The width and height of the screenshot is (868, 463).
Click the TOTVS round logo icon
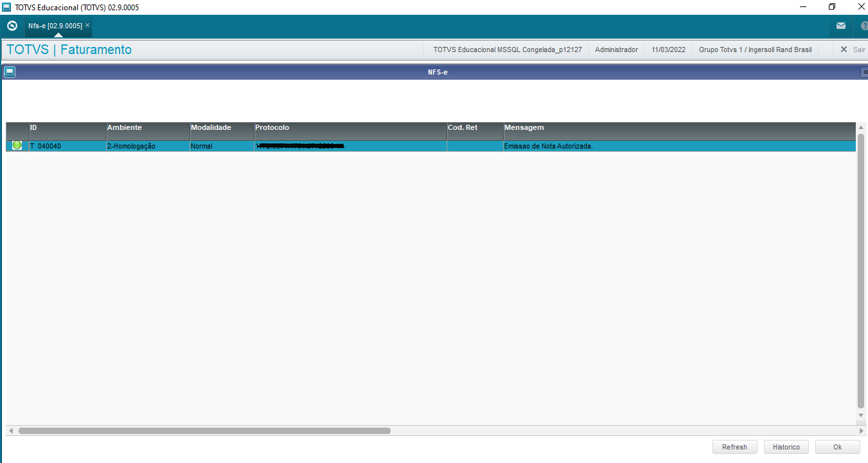coord(12,26)
